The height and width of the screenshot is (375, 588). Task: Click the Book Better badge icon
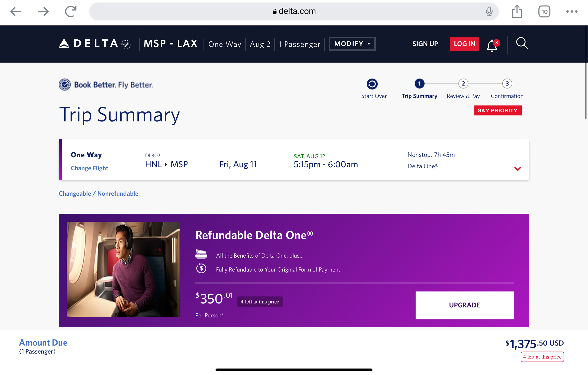click(65, 85)
